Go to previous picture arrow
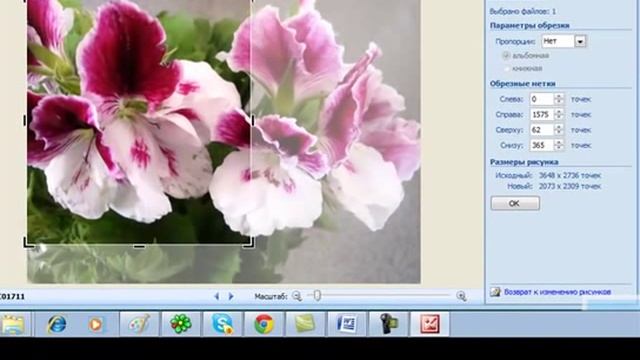 pyautogui.click(x=217, y=296)
